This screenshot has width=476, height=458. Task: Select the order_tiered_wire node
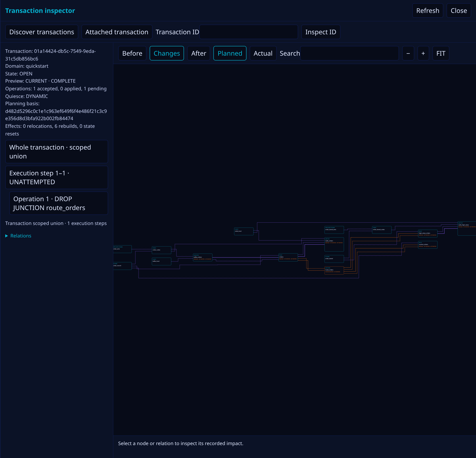[x=334, y=230]
